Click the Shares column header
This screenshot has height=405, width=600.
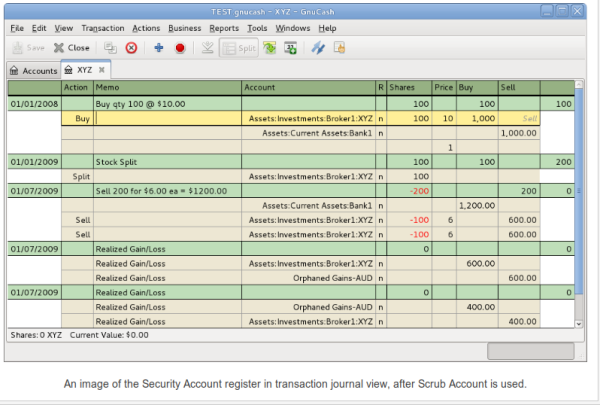click(409, 87)
